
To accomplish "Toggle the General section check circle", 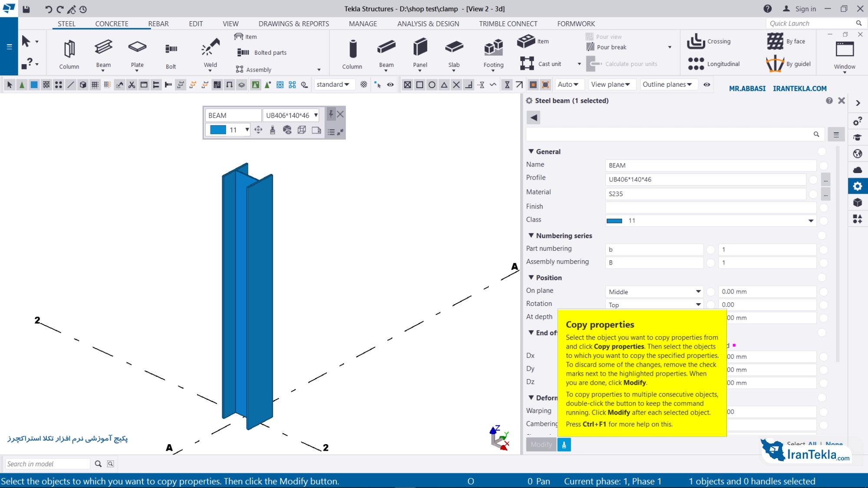I will [822, 151].
